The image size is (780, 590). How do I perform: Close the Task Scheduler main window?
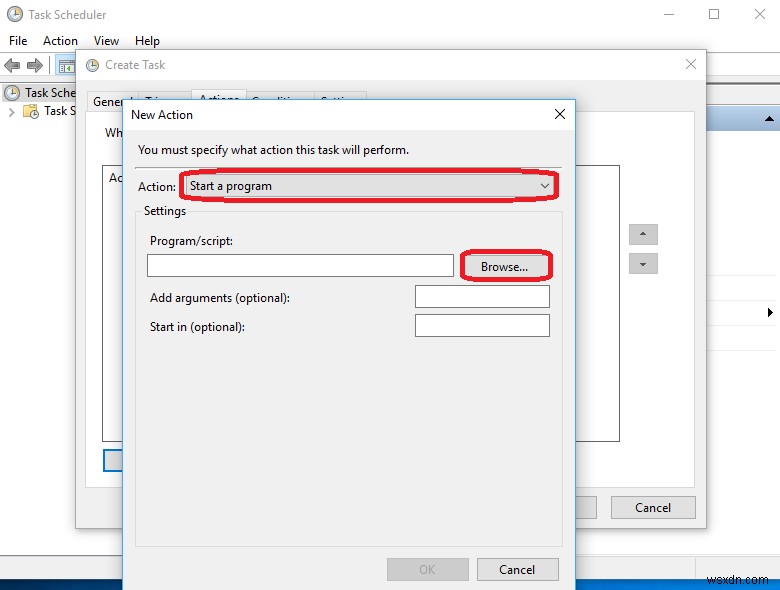click(760, 14)
